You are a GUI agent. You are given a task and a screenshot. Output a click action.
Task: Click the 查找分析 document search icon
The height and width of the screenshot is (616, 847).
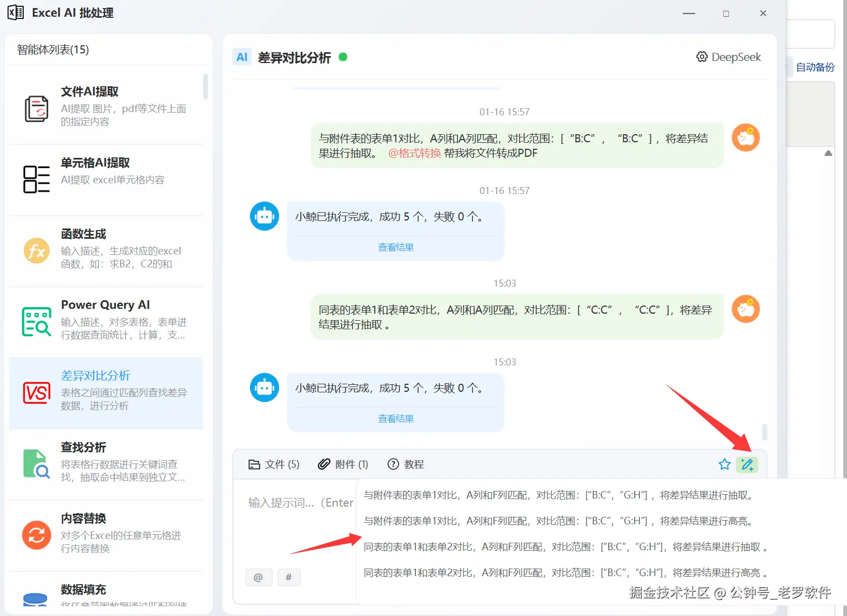(37, 464)
